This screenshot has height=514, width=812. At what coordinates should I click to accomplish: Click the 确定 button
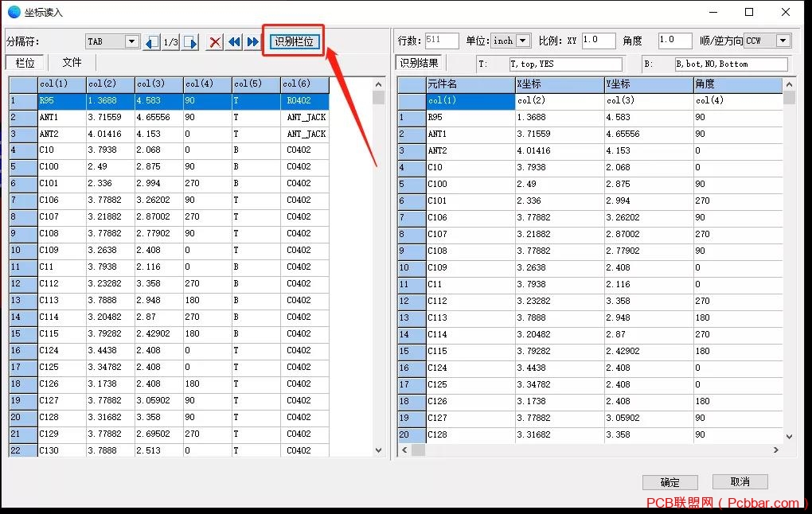(670, 482)
